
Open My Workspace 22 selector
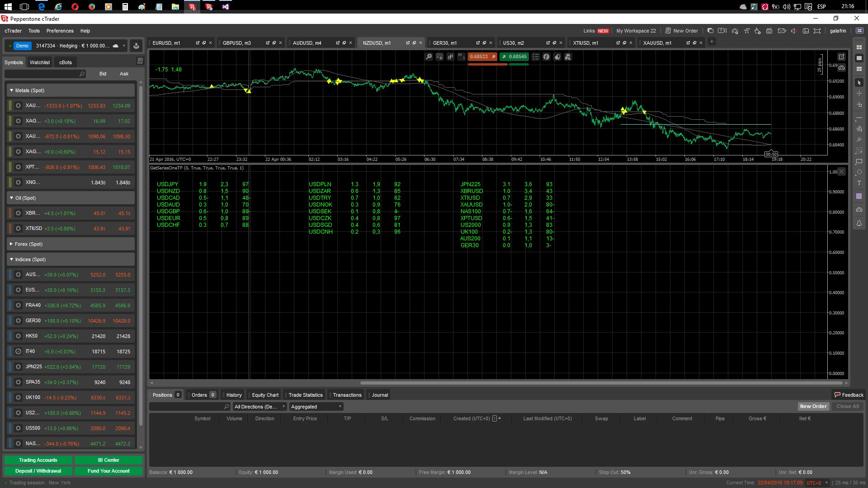click(x=636, y=31)
